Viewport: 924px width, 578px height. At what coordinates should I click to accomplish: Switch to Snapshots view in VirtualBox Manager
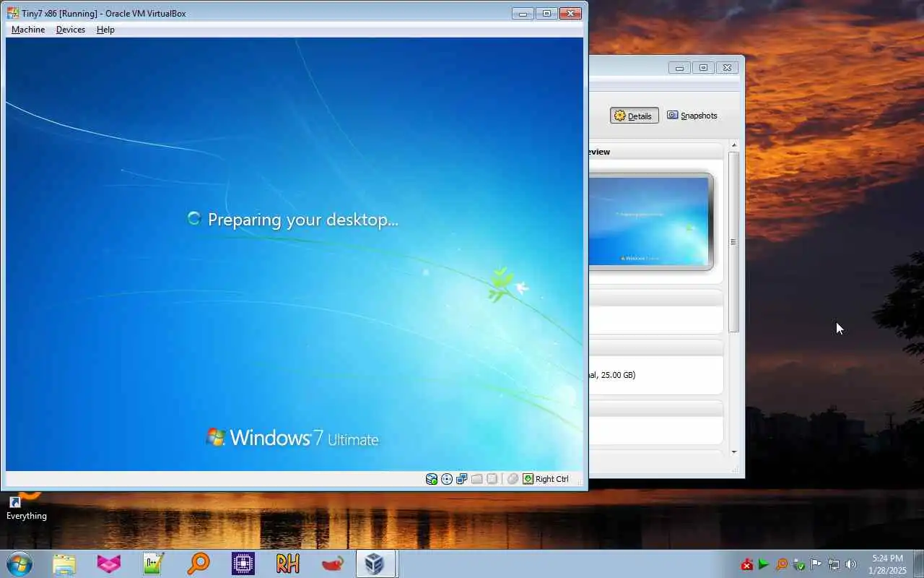[x=692, y=116]
